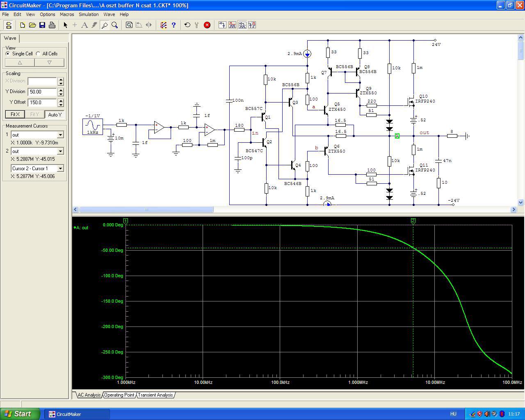Viewport: 525px width, 420px height.
Task: Expand the Cursor 2 - Cursor 1 dropdown
Action: tap(60, 169)
